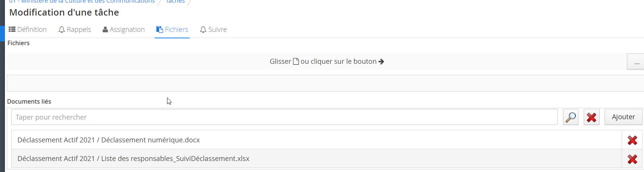This screenshot has width=644, height=172.
Task: Select the Fichiers tab
Action: click(x=172, y=30)
